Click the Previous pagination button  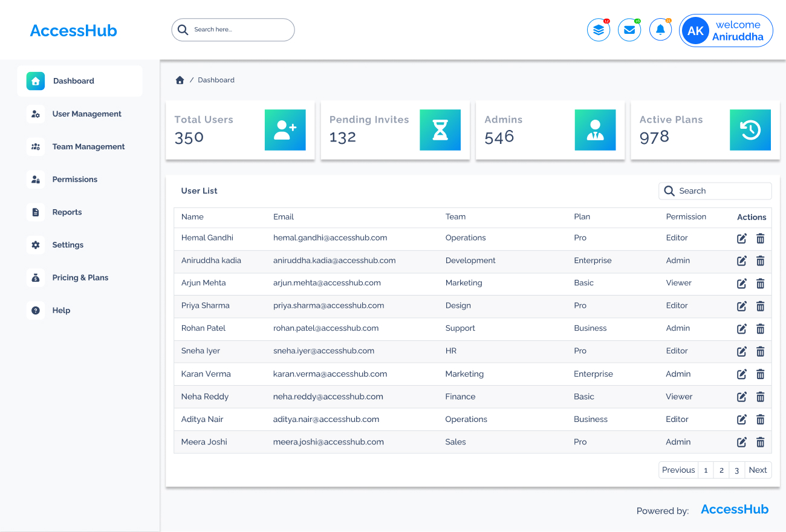[x=678, y=470]
